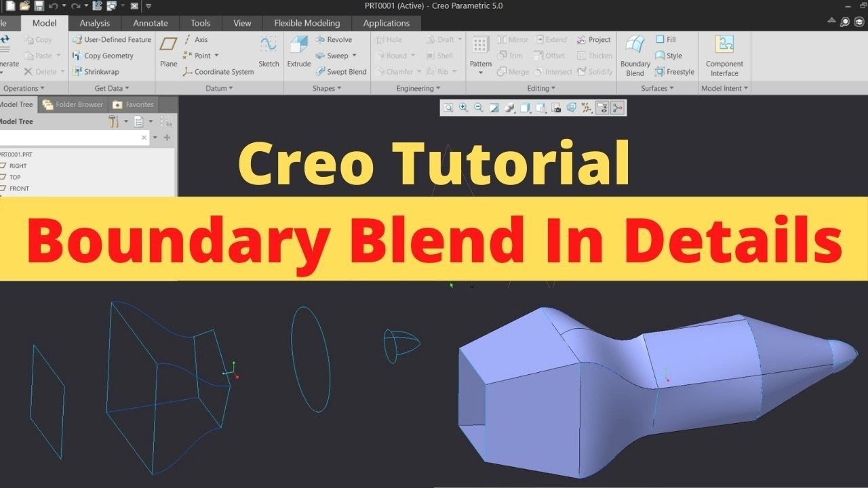The height and width of the screenshot is (488, 868).
Task: Add a Model Tree search filter
Action: click(x=167, y=138)
